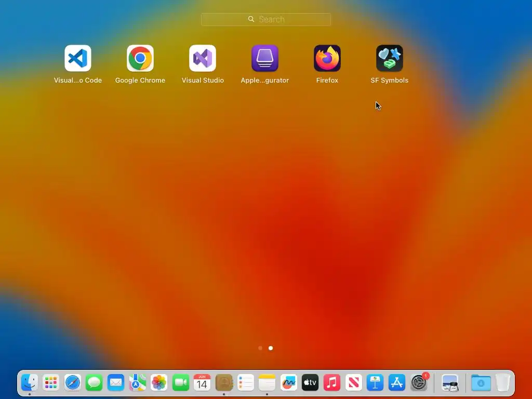Open Calendar showing 14 in Dock
Screen dimensions: 532x399
202,383
